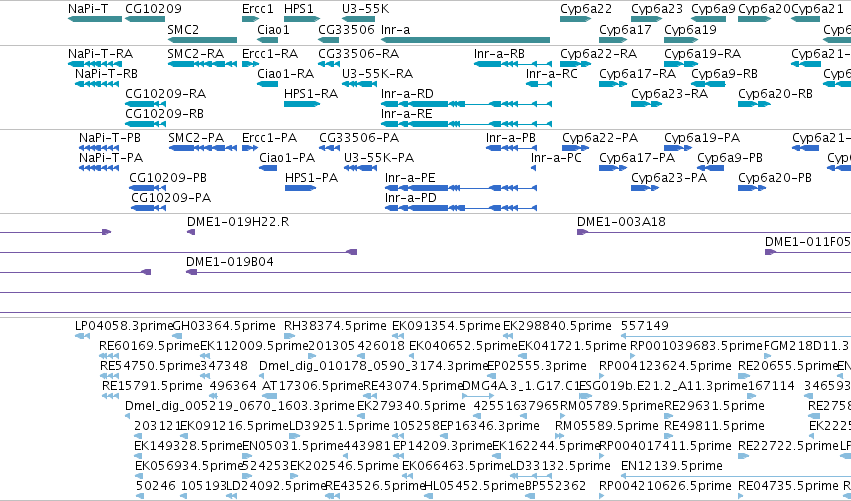851x501 pixels.
Task: Click the SMC2-PA protein label
Action: [196, 138]
